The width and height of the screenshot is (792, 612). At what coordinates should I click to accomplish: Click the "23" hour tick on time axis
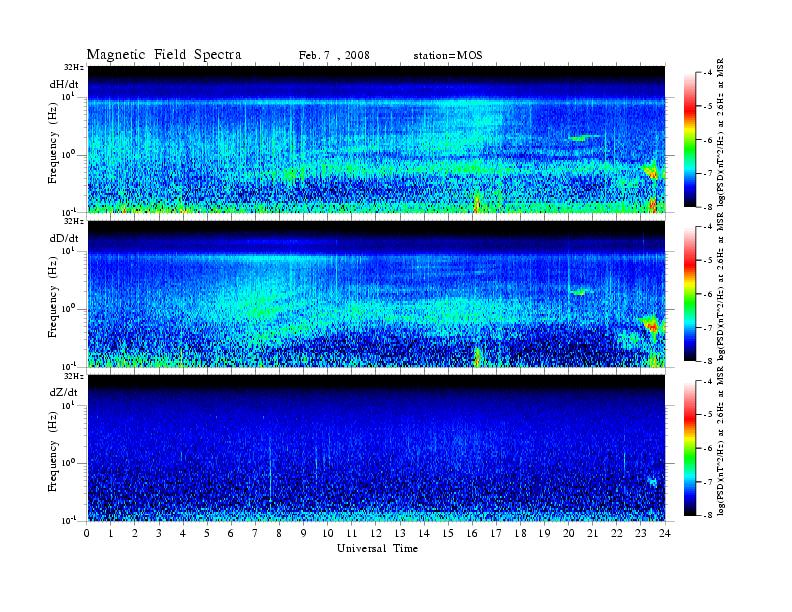tap(640, 533)
